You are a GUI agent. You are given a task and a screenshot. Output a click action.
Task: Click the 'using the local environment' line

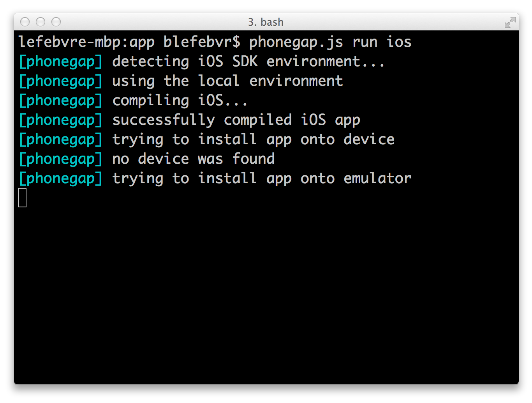pos(227,81)
